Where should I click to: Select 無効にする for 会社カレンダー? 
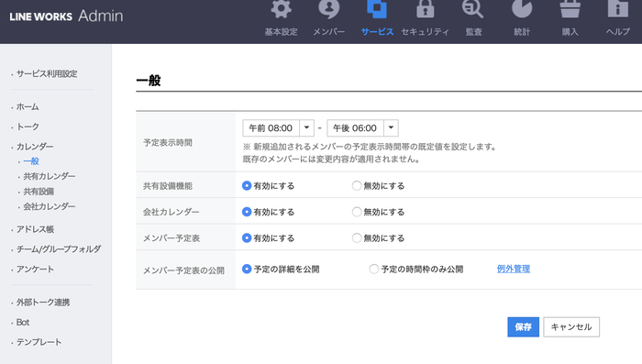(357, 212)
